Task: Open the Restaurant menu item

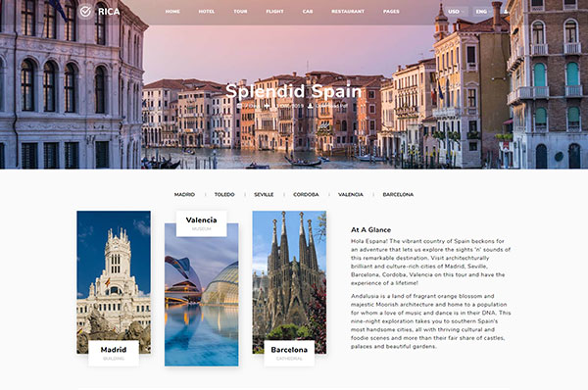Action: pyautogui.click(x=348, y=12)
